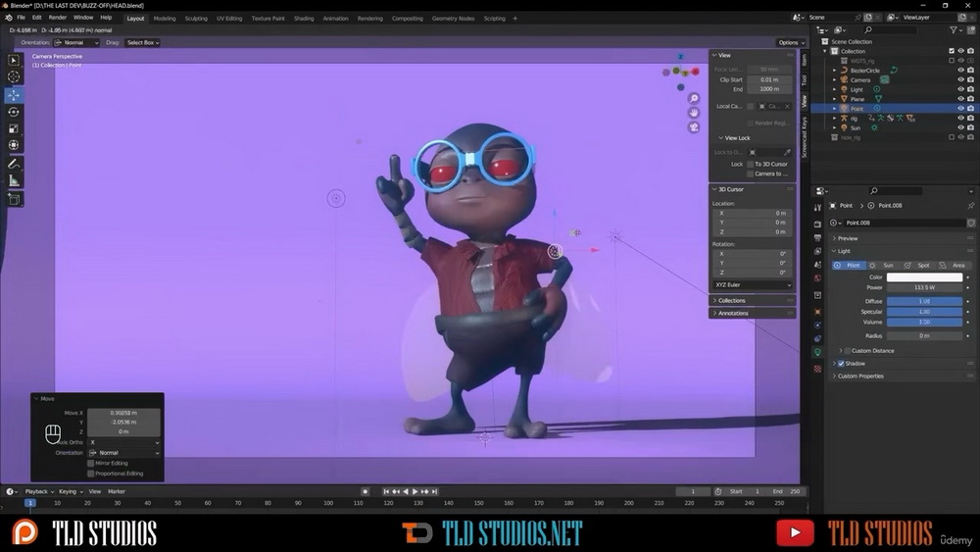Image resolution: width=980 pixels, height=552 pixels.
Task: Open the File menu
Action: pos(22,18)
